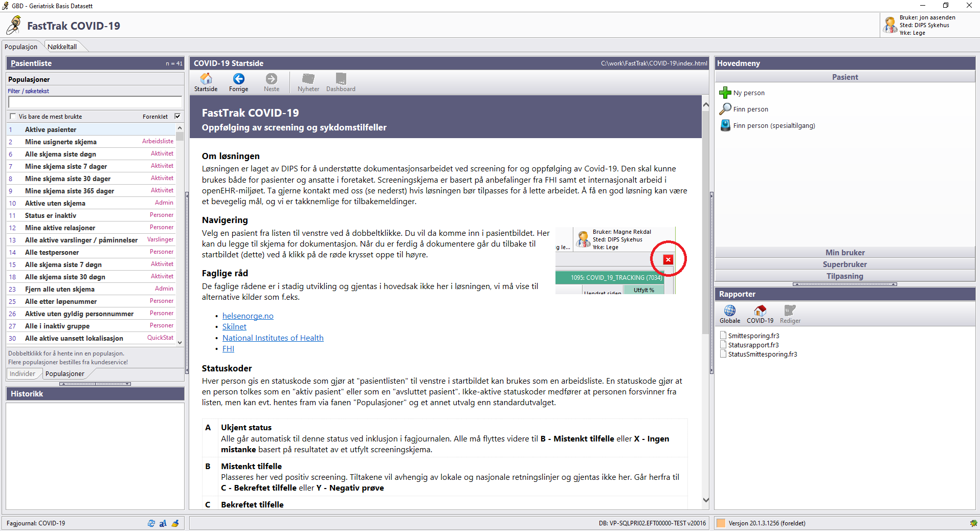Open the Dashboard toolbar icon

(x=341, y=79)
